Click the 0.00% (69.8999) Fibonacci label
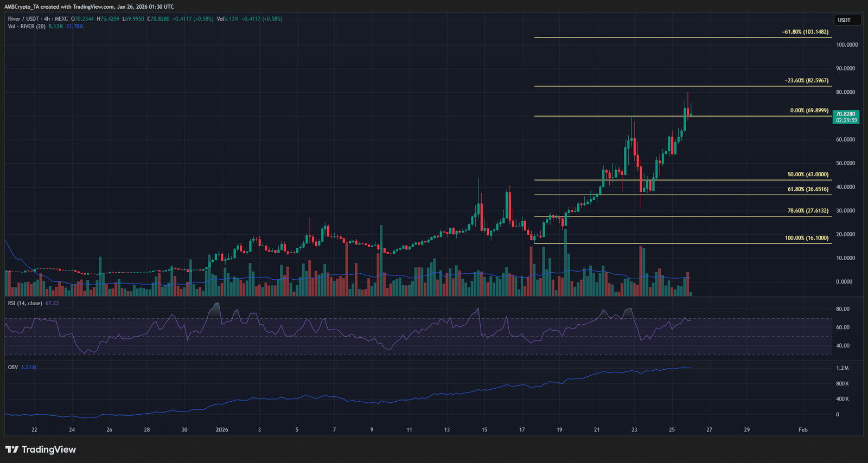 809,111
